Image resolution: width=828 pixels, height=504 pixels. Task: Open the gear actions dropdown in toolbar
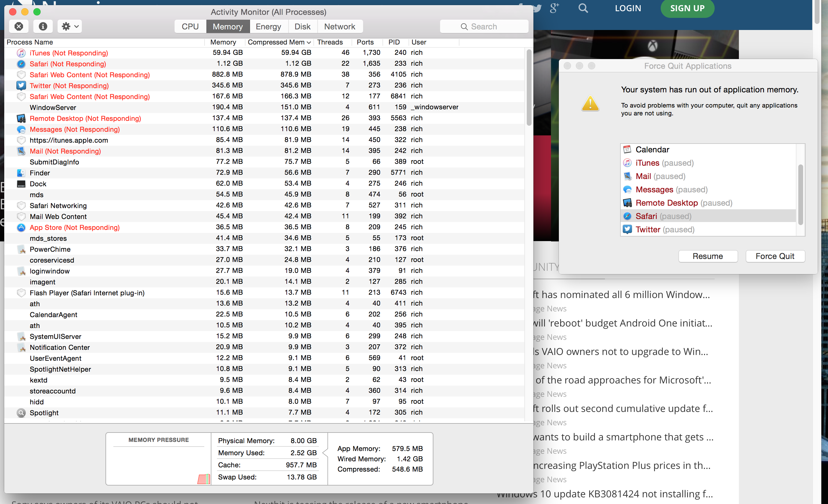tap(70, 26)
